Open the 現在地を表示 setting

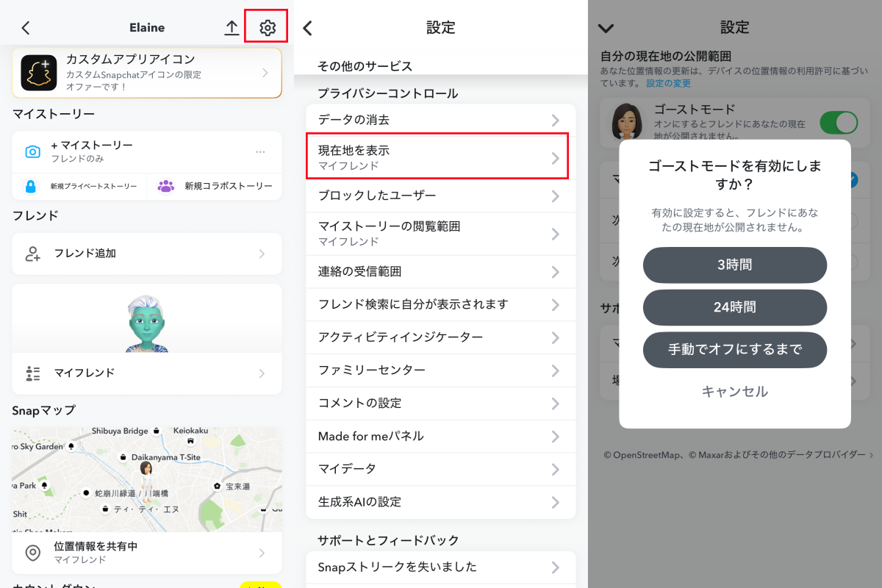tap(437, 157)
